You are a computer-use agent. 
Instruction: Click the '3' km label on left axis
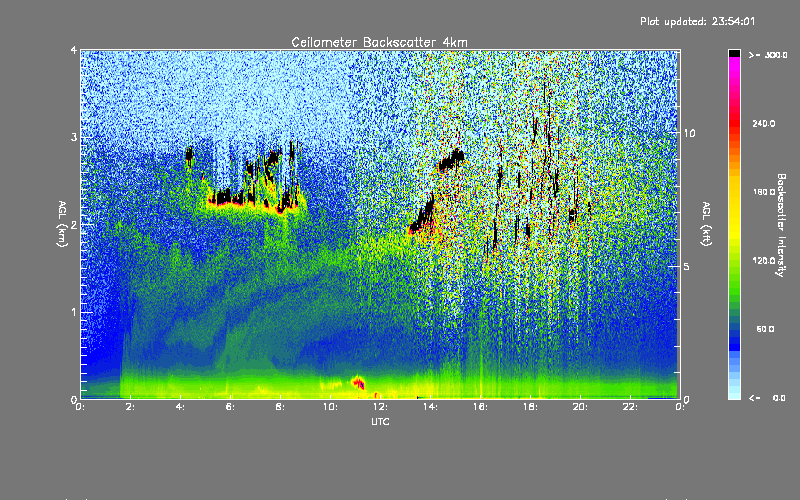click(74, 137)
